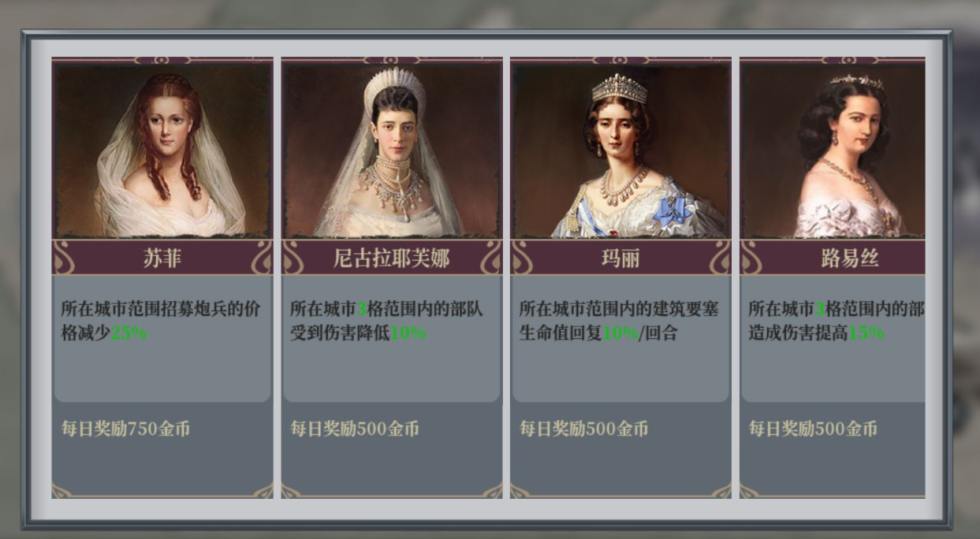Select the 苏菲 princess portrait
Screen dimensions: 980x539
[x=162, y=150]
